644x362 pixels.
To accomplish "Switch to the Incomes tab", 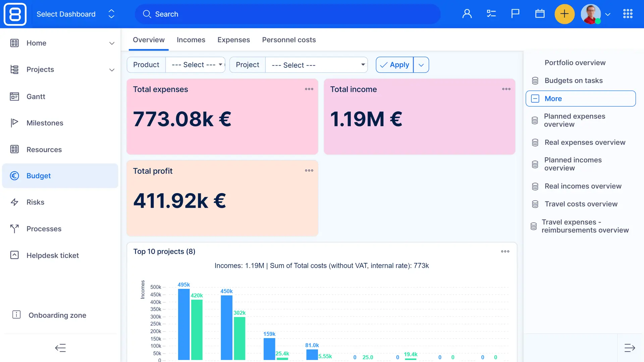I will (191, 40).
